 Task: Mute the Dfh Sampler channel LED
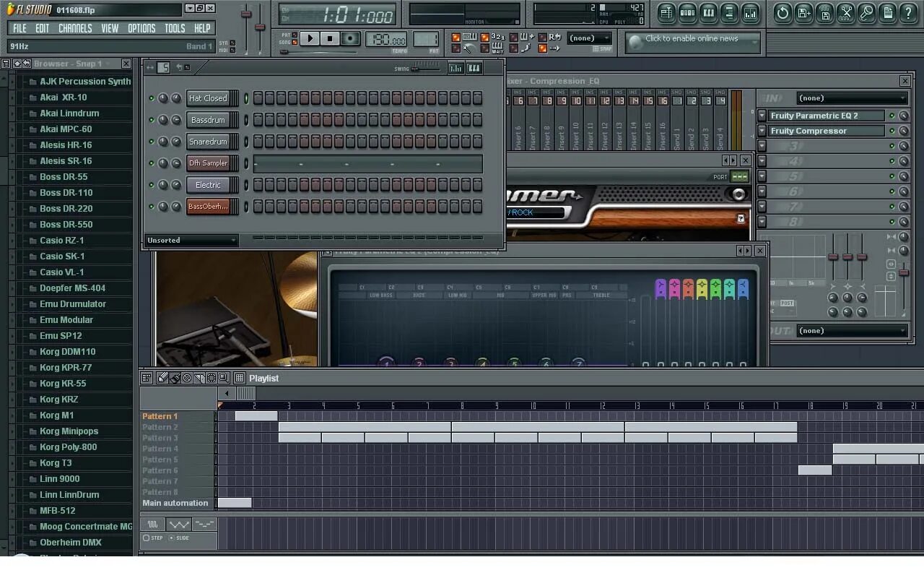click(151, 163)
